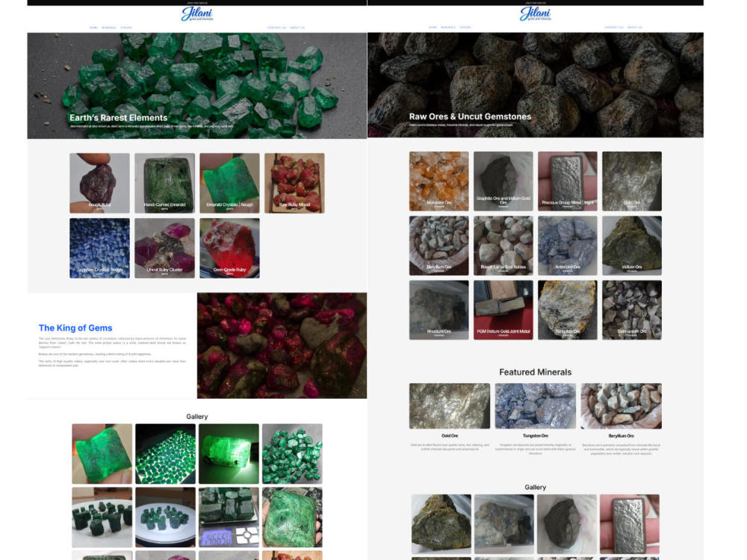Open the Antimony Ore product card
Screen dimensions: 747x560
click(x=568, y=245)
